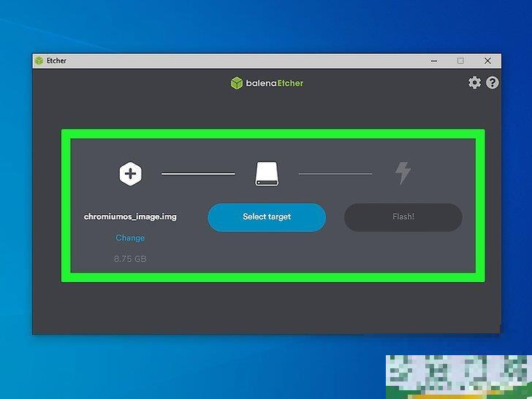Click the drive target icon
The height and width of the screenshot is (399, 532).
267,174
